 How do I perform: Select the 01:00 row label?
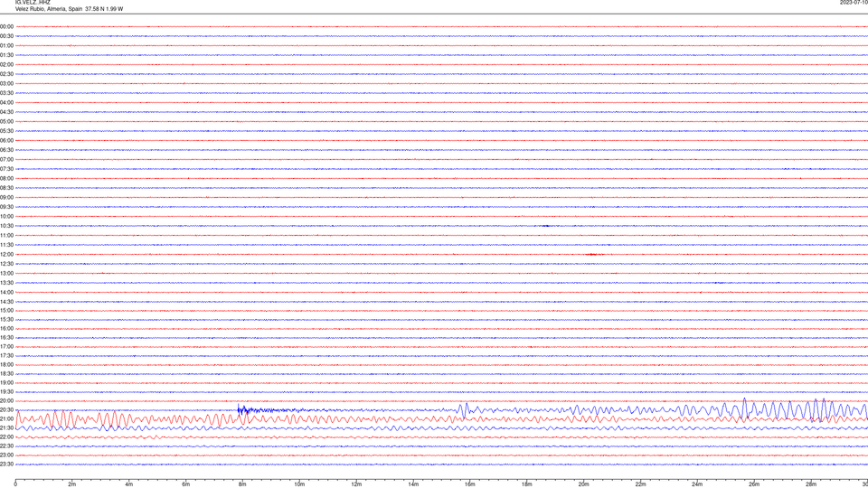pos(6,46)
